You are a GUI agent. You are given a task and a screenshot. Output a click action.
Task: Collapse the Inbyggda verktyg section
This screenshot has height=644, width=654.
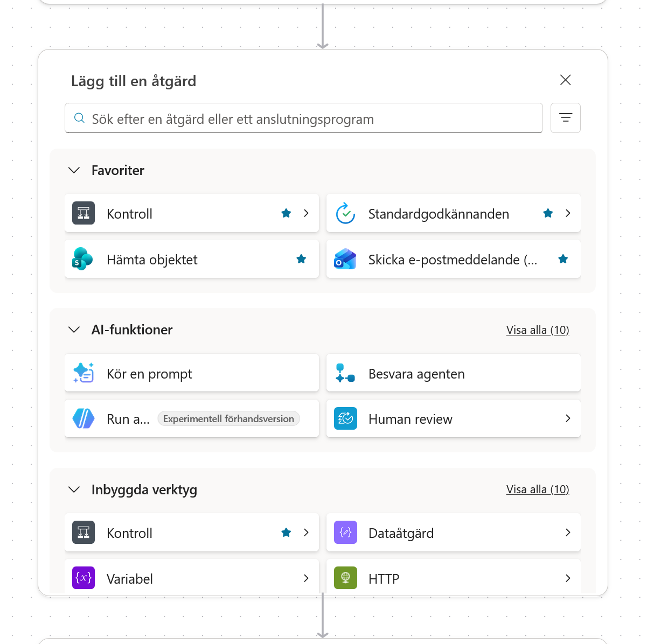point(74,489)
